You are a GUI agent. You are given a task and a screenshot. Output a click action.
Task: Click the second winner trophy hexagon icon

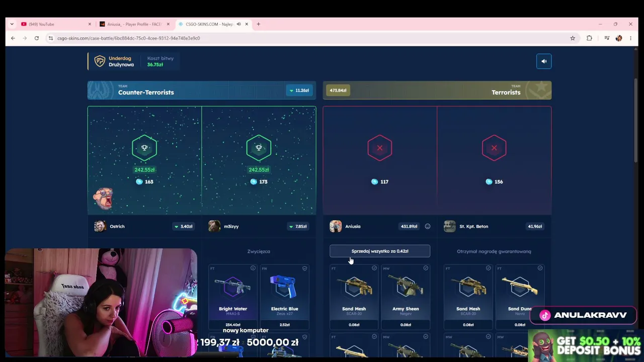(259, 148)
